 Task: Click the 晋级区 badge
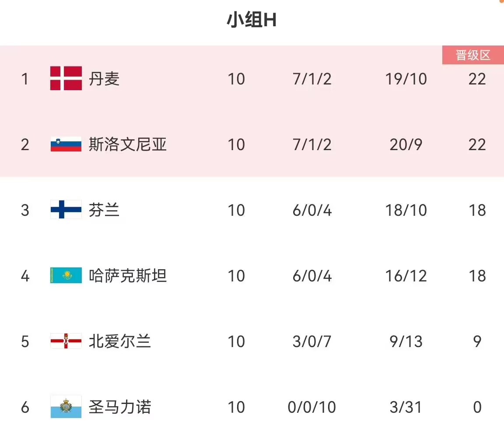coord(473,56)
